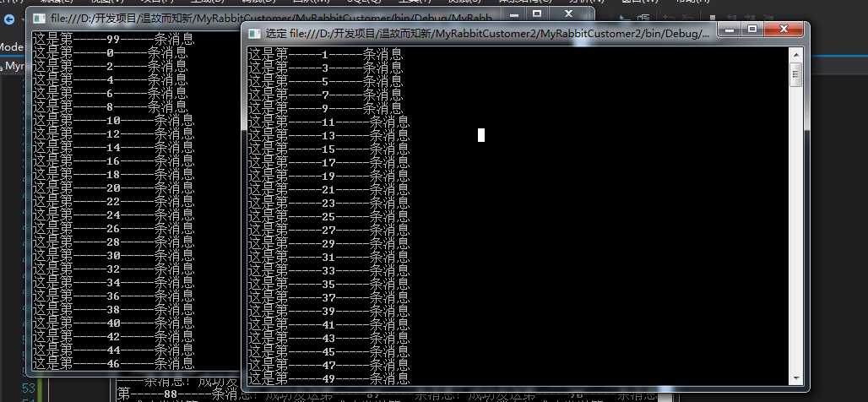Close the MyRabbitCustomer2 console window
Screen dimensions: 868x402
pos(784,30)
